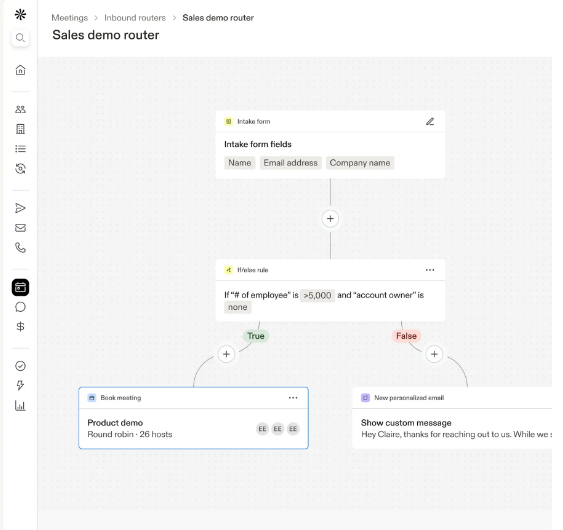
Task: Open the Deals dollar sign icon
Action: 20,326
